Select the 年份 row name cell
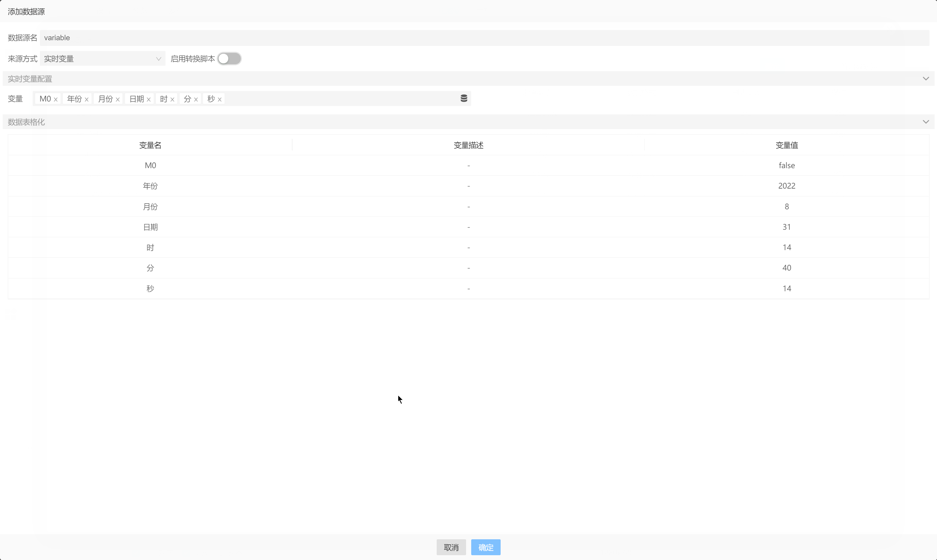The image size is (937, 560). pos(150,186)
